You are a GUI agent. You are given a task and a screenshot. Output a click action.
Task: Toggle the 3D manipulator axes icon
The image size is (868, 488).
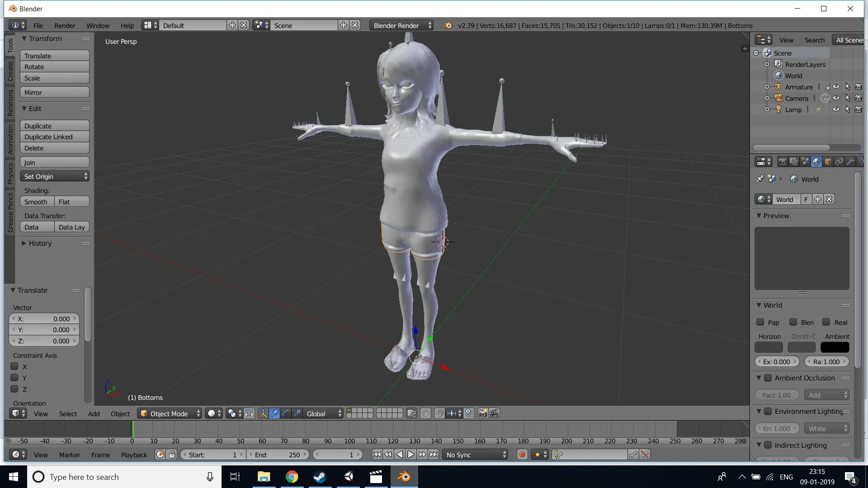coord(263,413)
